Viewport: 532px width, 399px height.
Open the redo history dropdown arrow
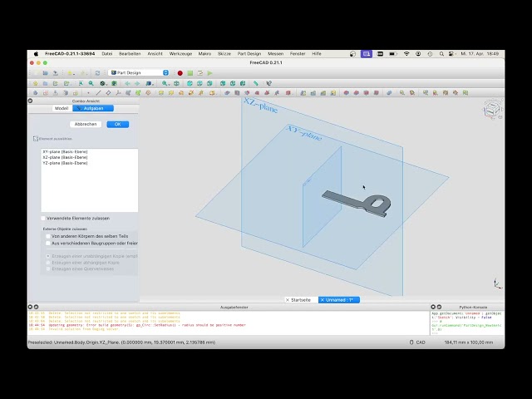click(x=86, y=74)
